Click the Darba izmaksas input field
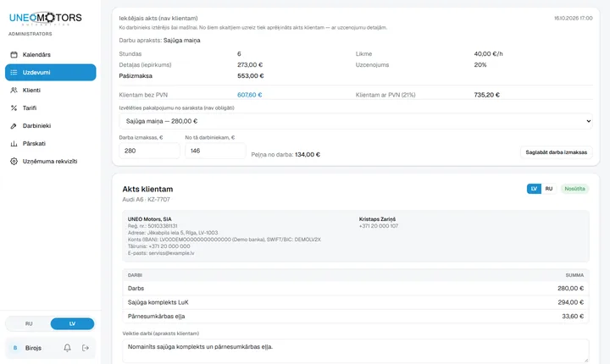Viewport: 610px width, 364px height. (149, 151)
